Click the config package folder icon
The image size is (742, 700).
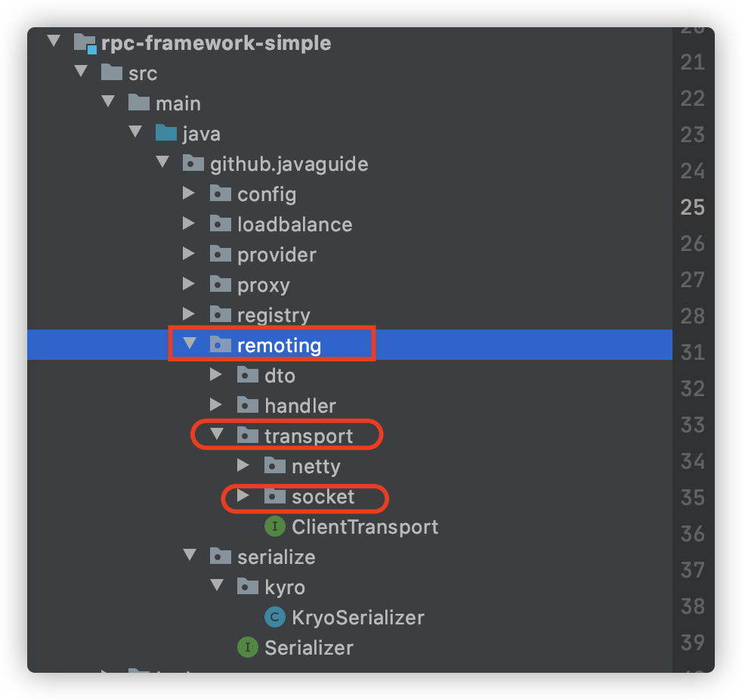tap(220, 194)
